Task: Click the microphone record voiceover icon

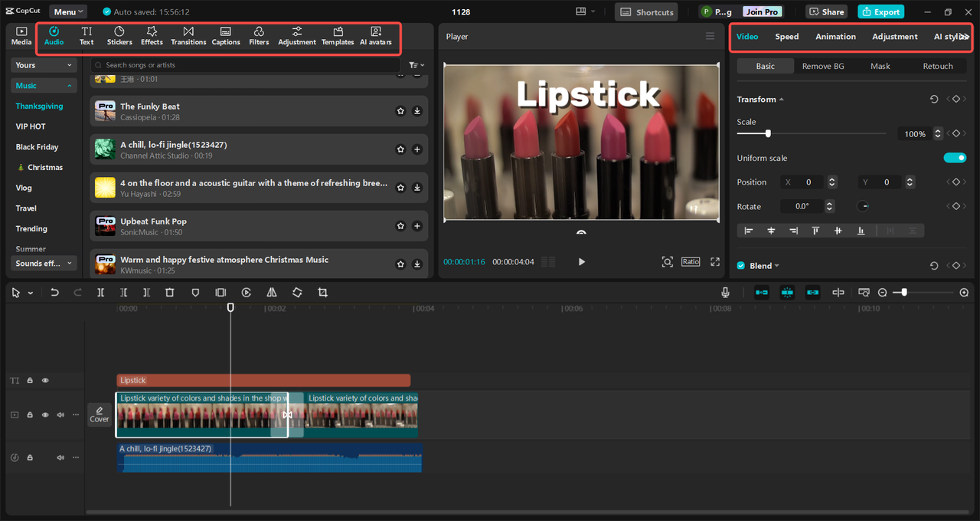Action: (x=725, y=293)
